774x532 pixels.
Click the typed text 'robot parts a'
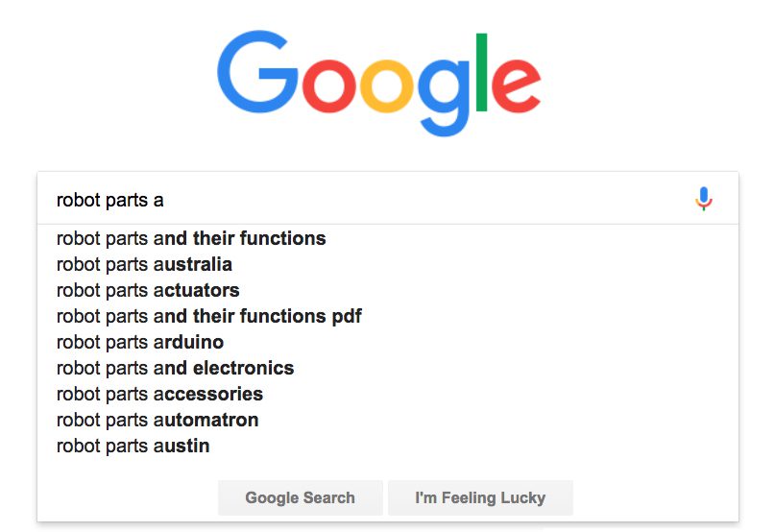point(110,201)
